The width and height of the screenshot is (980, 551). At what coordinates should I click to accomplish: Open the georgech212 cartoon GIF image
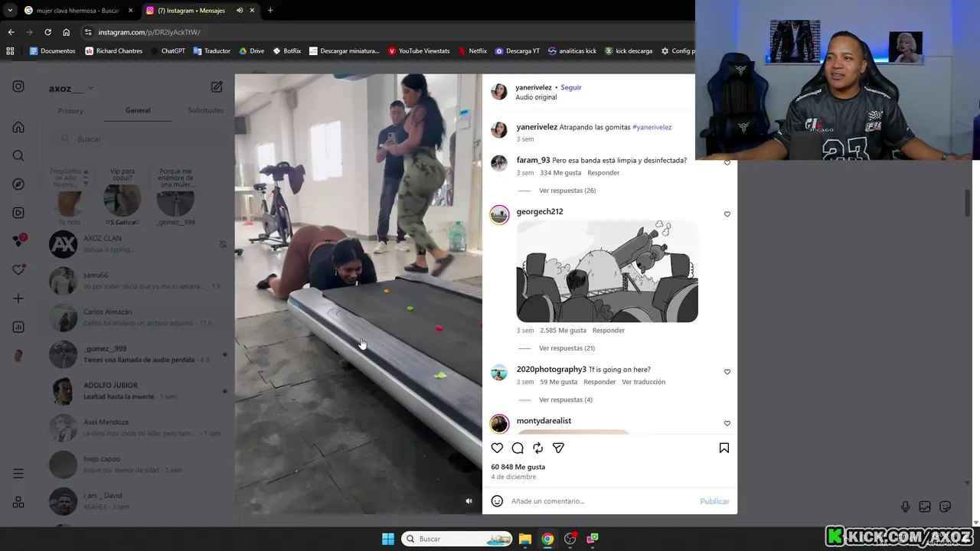pyautogui.click(x=607, y=271)
